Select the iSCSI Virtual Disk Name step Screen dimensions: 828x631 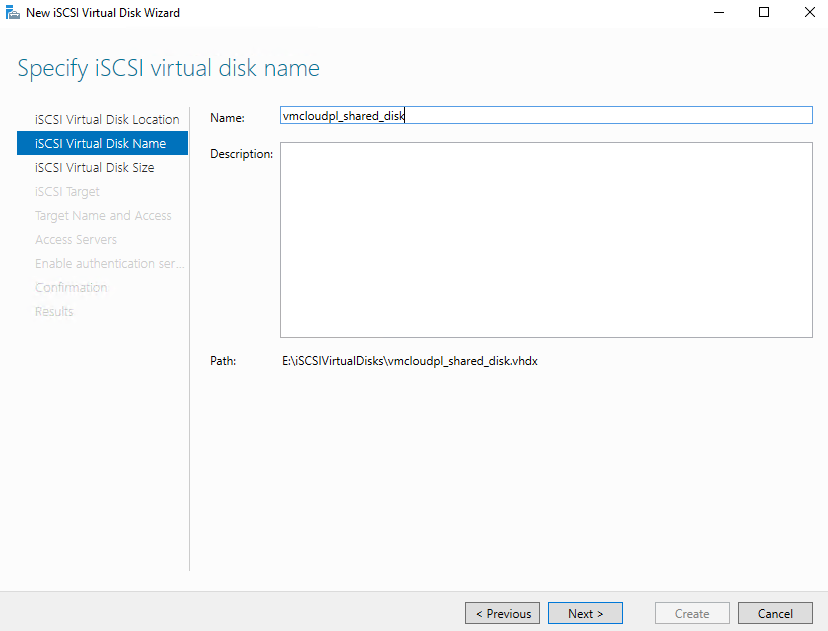[102, 143]
